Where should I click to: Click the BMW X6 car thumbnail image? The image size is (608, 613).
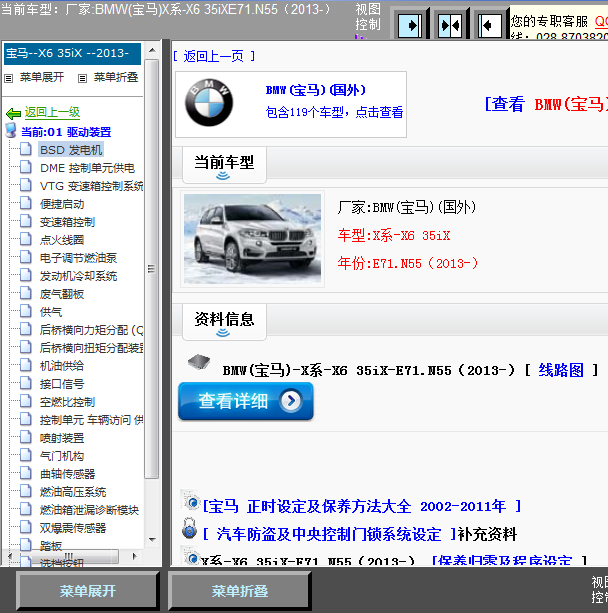[253, 239]
